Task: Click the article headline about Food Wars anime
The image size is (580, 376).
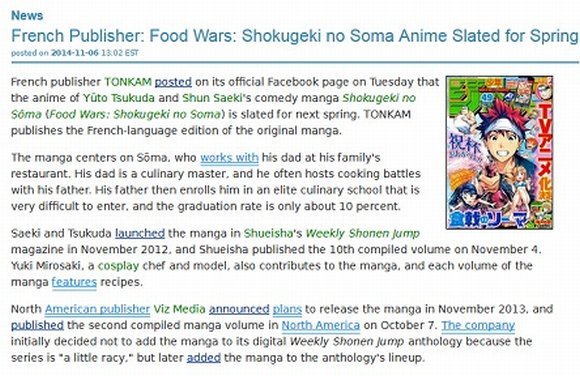Action: pyautogui.click(x=294, y=36)
